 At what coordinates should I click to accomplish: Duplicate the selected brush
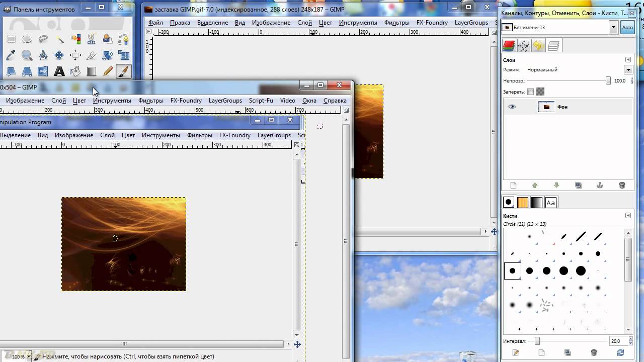pyautogui.click(x=568, y=352)
